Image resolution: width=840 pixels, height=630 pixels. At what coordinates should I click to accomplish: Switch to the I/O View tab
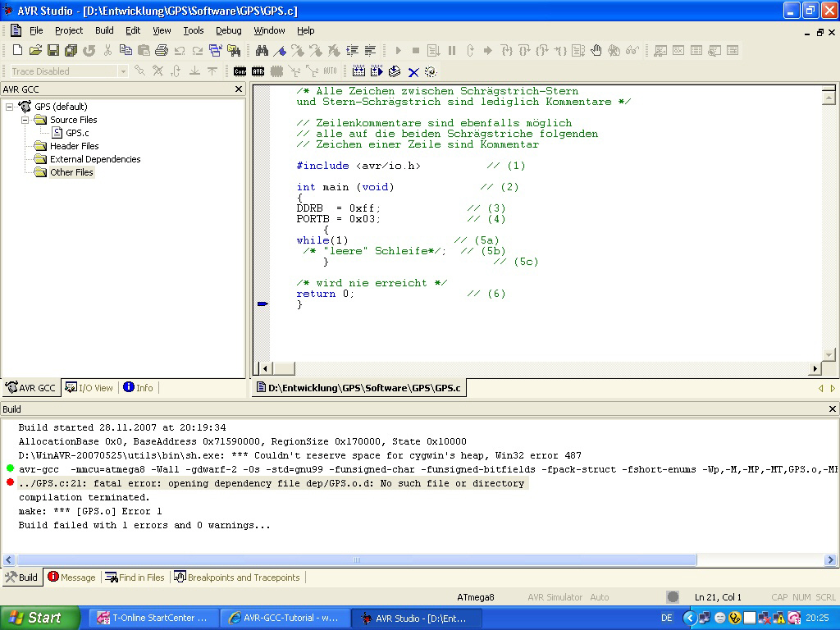tap(89, 388)
